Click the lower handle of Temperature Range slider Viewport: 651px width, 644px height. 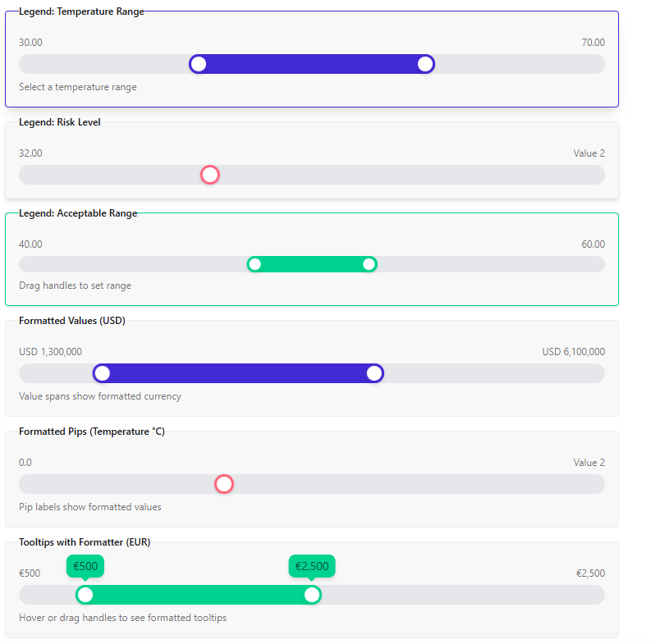click(199, 64)
